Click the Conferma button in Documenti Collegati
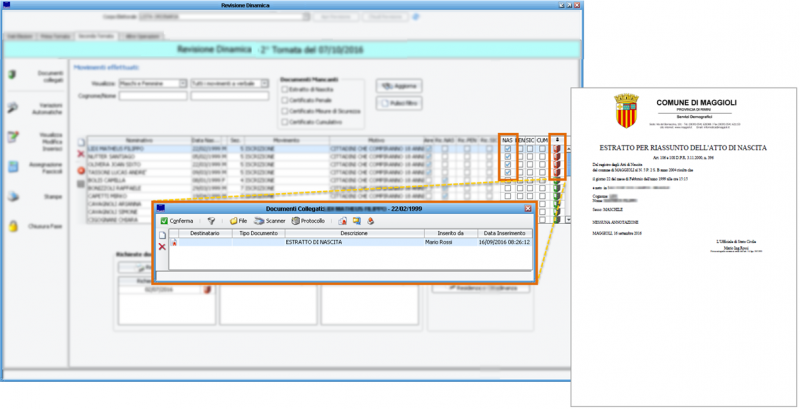 pos(178,220)
